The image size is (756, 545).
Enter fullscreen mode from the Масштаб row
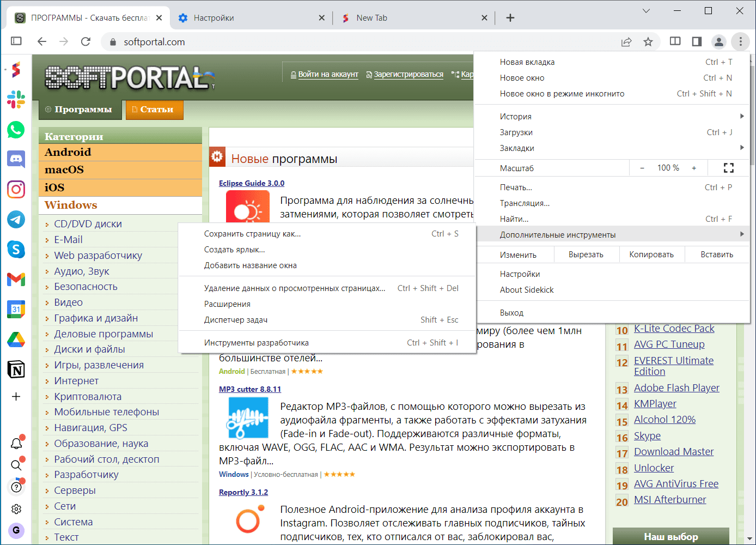tap(729, 168)
